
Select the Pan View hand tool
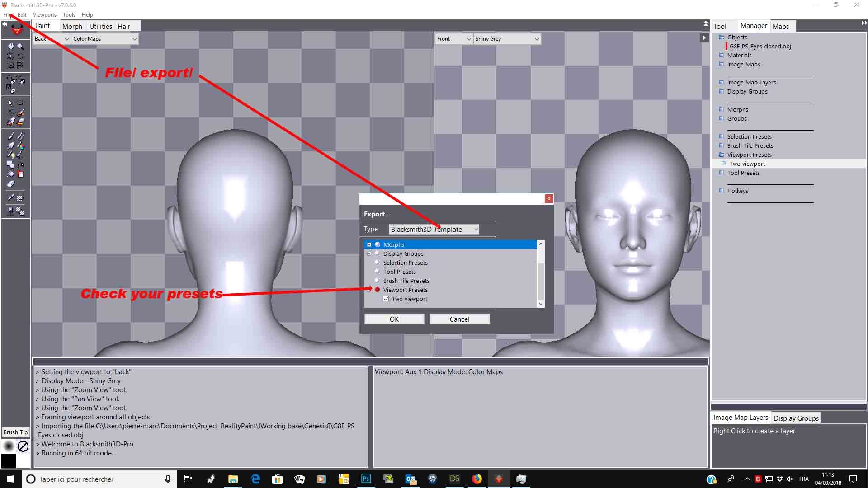point(11,46)
